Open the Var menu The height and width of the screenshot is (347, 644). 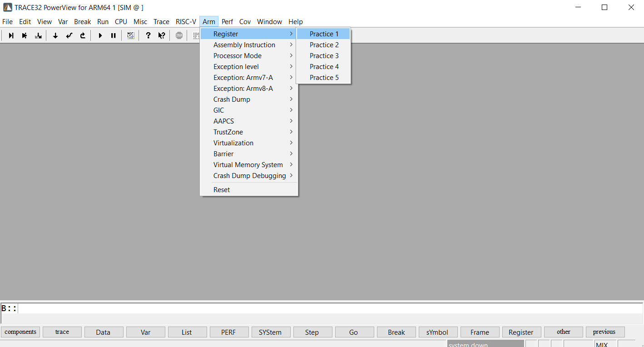[63, 22]
